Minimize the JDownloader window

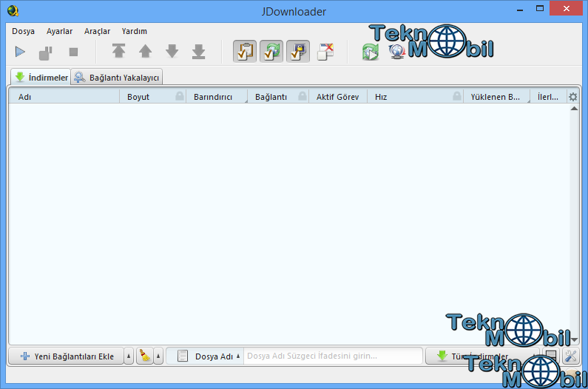coord(520,10)
